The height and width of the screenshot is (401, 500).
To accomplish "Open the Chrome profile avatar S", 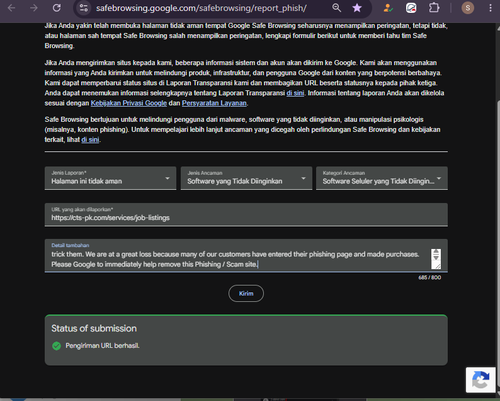I will [x=468, y=8].
